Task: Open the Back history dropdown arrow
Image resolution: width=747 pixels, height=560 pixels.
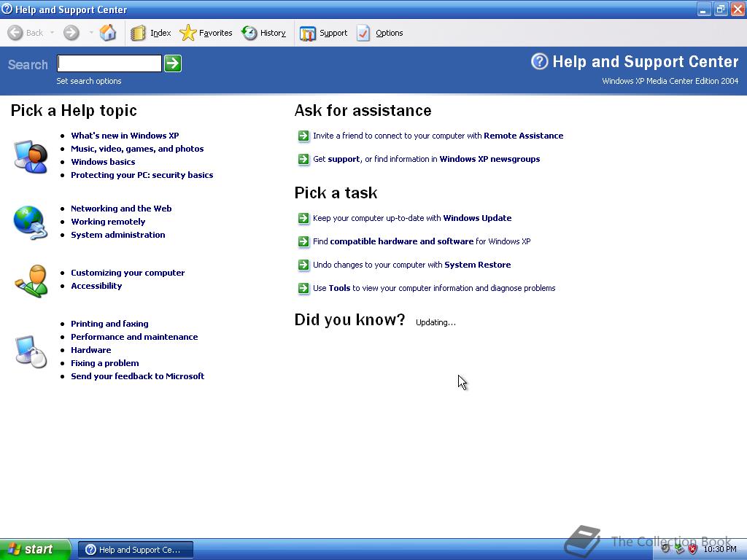Action: (52, 33)
